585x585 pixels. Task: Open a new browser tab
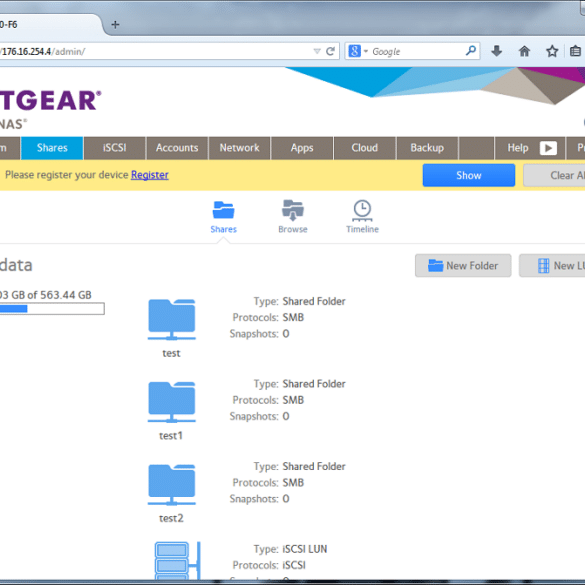(x=115, y=25)
